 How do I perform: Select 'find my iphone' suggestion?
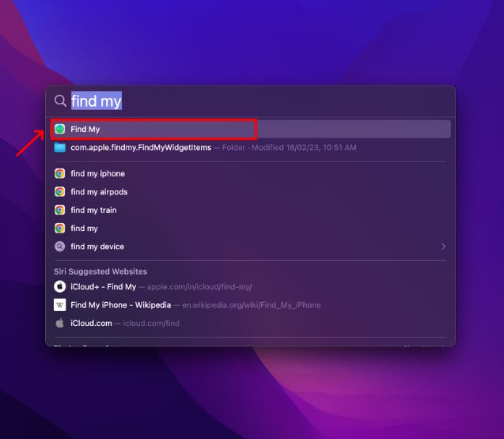click(x=251, y=173)
